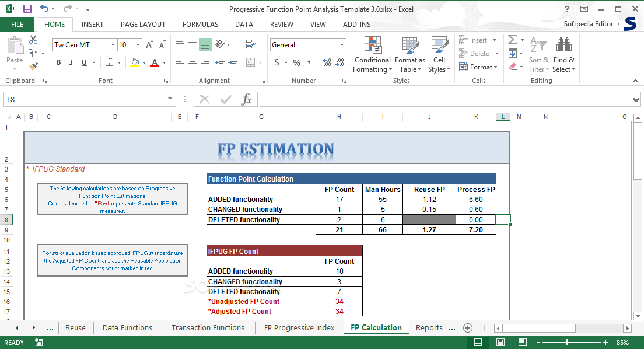Click Format cells button in Cells group
This screenshot has height=349, width=644.
tap(478, 67)
